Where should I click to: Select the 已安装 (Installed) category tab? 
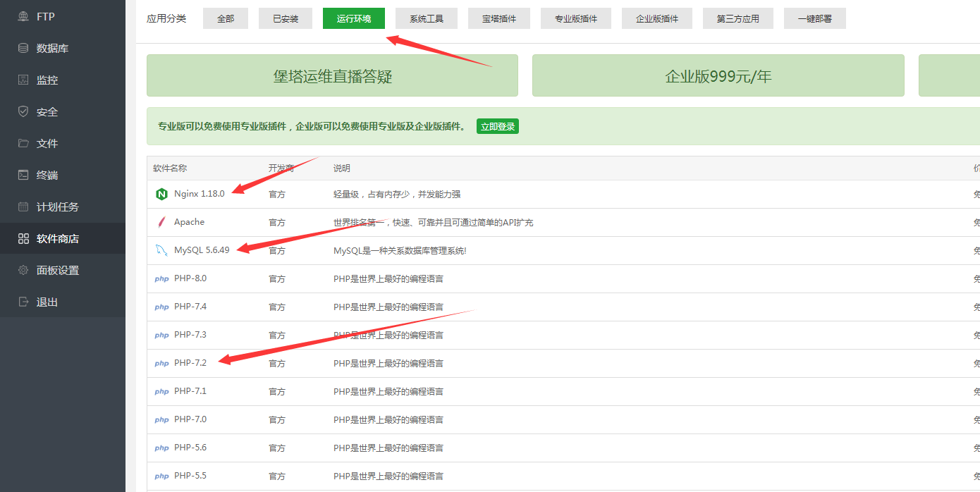pos(286,18)
